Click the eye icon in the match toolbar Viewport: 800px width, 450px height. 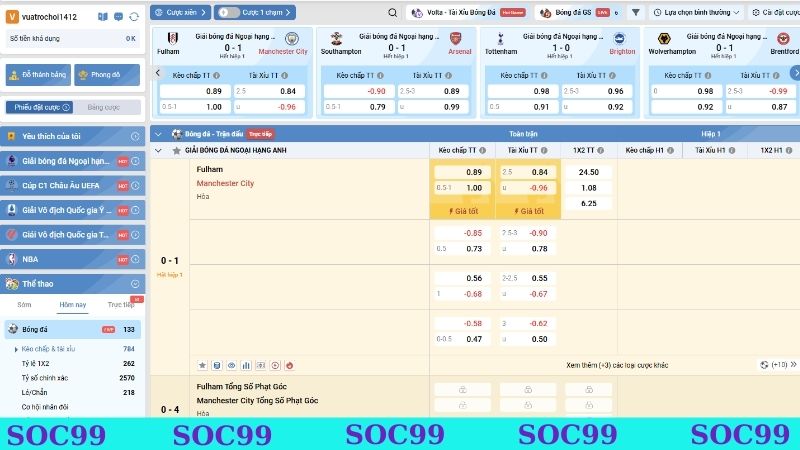[232, 365]
